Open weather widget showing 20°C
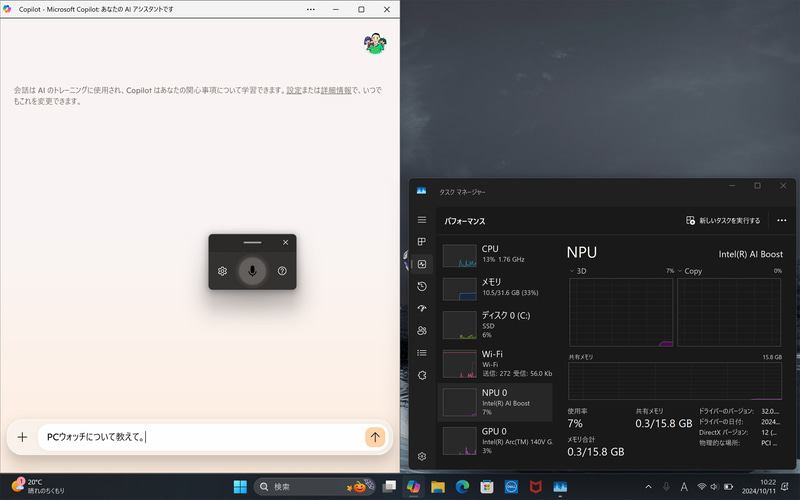The width and height of the screenshot is (800, 500). tap(38, 486)
